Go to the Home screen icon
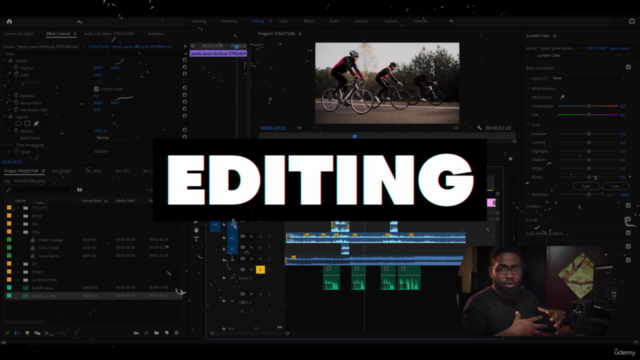This screenshot has height=360, width=640. (x=9, y=21)
